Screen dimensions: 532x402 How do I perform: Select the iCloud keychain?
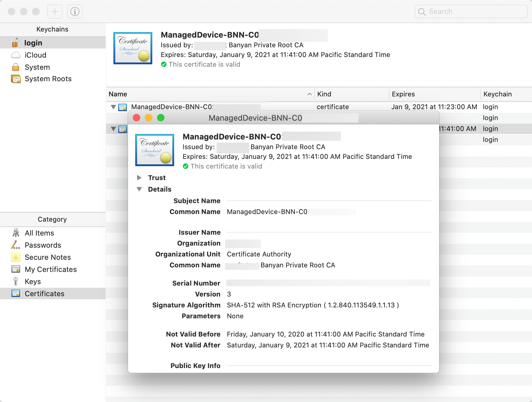pyautogui.click(x=35, y=55)
